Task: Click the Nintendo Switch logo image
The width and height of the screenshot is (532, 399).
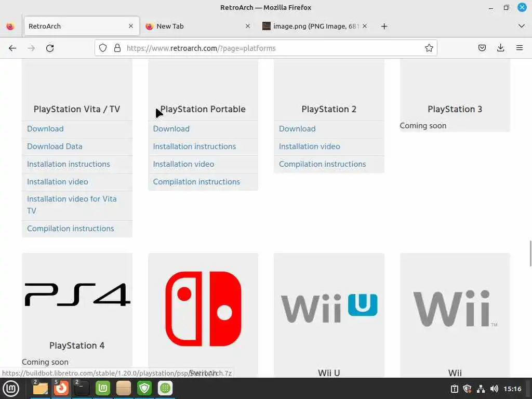Action: pyautogui.click(x=203, y=309)
